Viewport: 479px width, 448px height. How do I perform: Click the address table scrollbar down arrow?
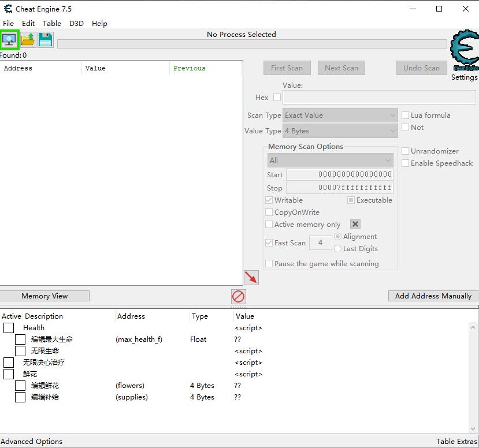pyautogui.click(x=473, y=428)
